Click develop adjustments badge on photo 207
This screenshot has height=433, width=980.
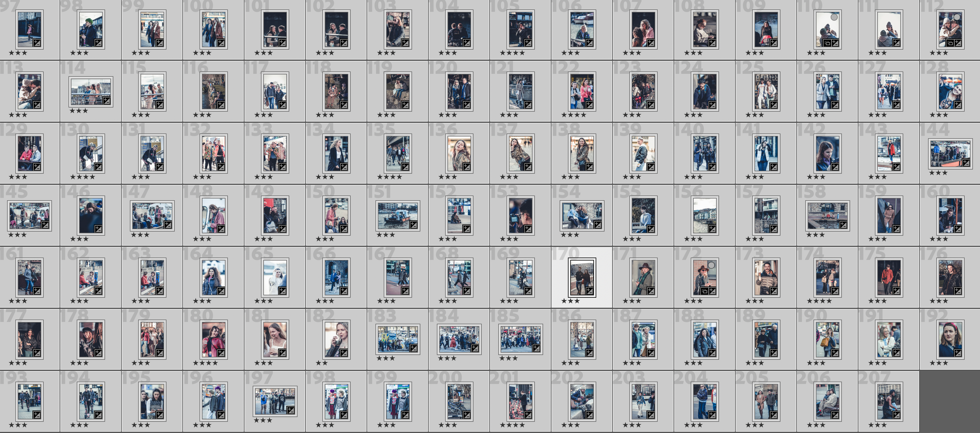point(896,415)
